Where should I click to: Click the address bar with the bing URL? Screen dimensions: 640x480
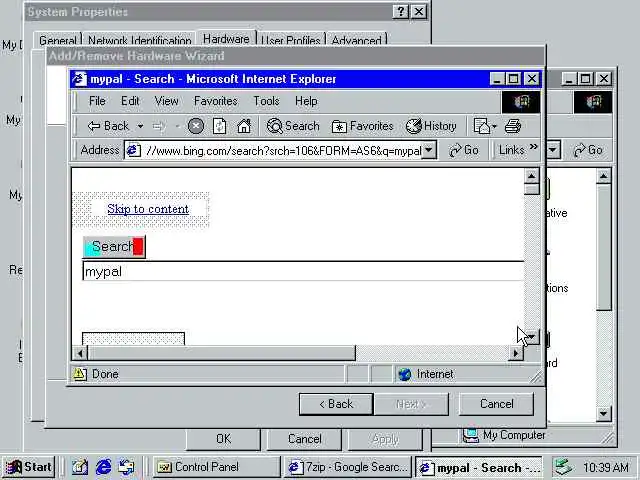[x=273, y=151]
